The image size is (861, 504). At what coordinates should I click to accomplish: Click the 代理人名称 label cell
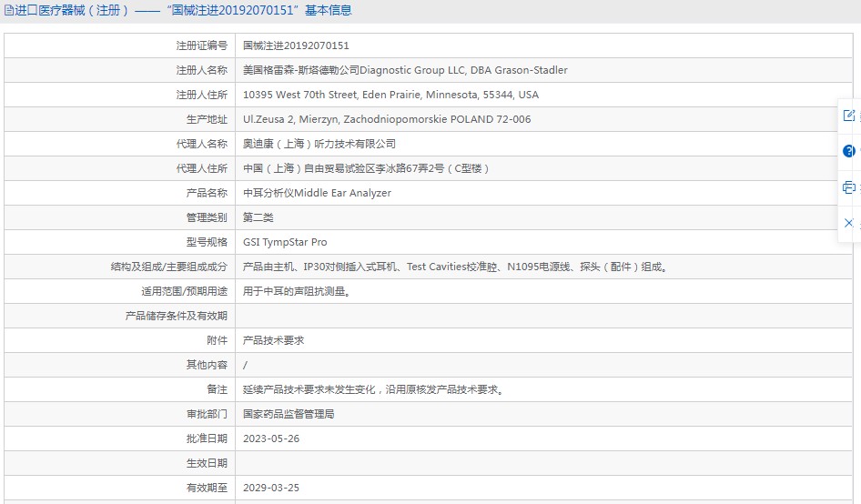pos(120,144)
